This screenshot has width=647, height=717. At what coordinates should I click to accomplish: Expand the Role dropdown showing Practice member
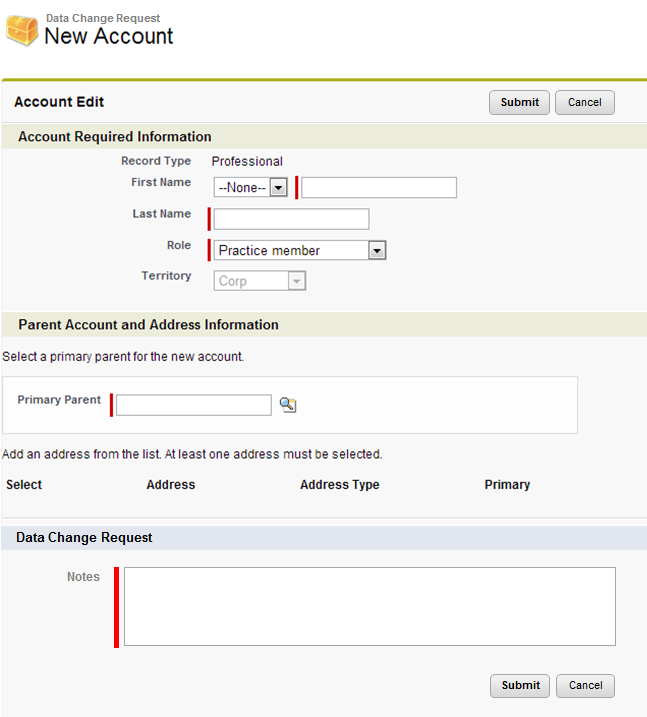pyautogui.click(x=301, y=250)
